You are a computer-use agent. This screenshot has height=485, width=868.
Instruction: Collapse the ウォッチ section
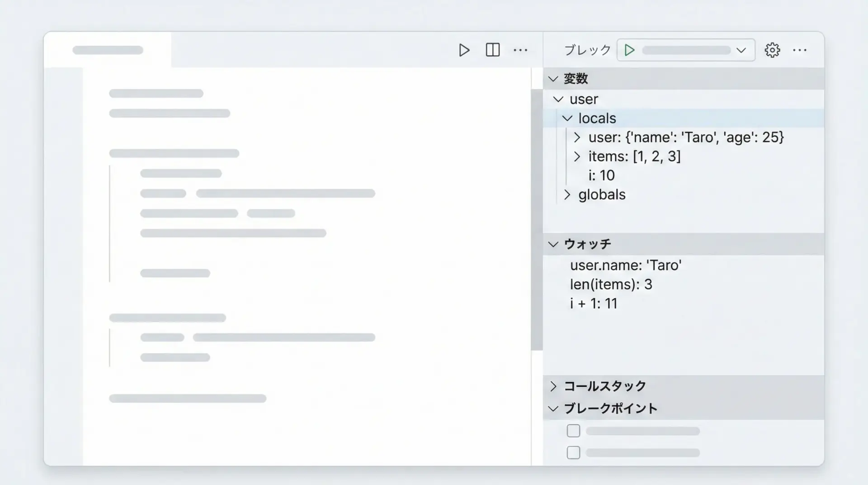[x=553, y=244]
